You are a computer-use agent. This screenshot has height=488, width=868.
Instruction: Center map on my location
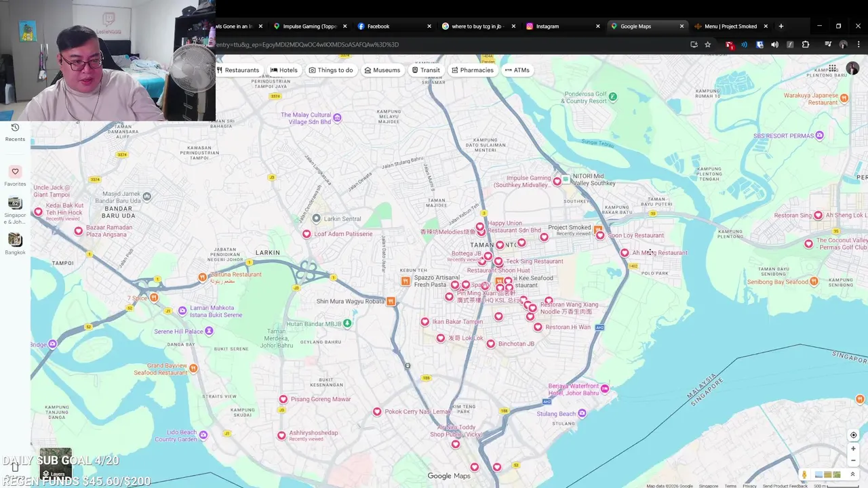[x=853, y=435]
